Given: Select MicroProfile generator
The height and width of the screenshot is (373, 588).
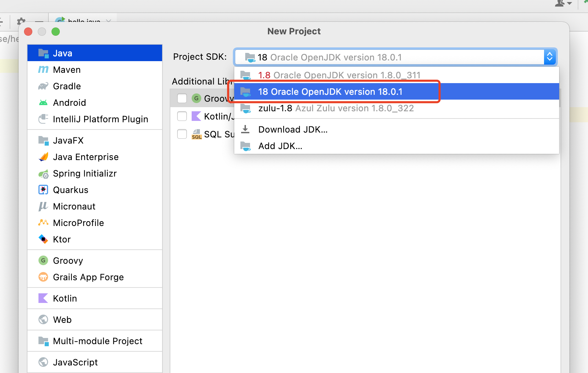Looking at the screenshot, I should (x=95, y=223).
